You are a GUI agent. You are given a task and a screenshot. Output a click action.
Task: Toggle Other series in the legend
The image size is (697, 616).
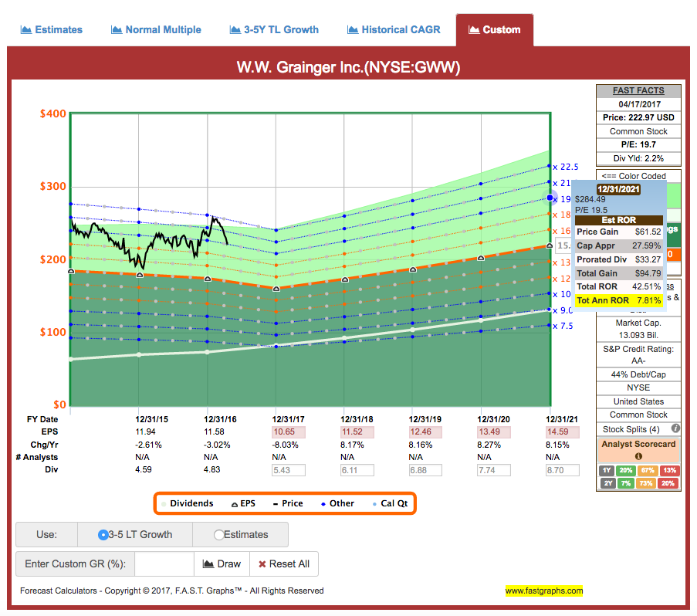click(337, 503)
